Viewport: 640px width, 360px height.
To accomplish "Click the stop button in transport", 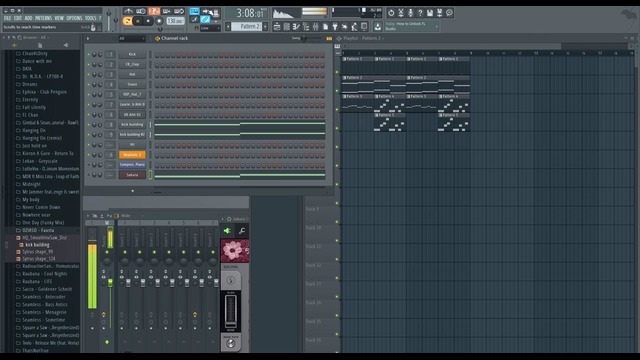I will coord(149,21).
